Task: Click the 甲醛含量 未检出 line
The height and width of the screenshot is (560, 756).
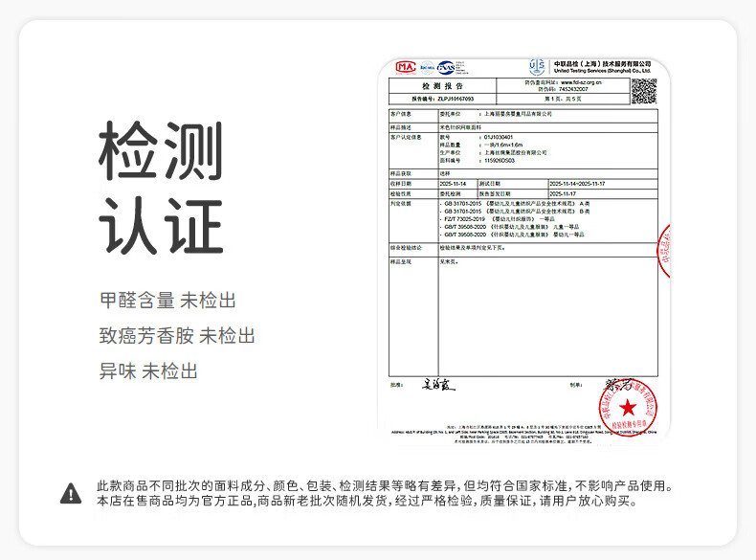Action: click(167, 301)
